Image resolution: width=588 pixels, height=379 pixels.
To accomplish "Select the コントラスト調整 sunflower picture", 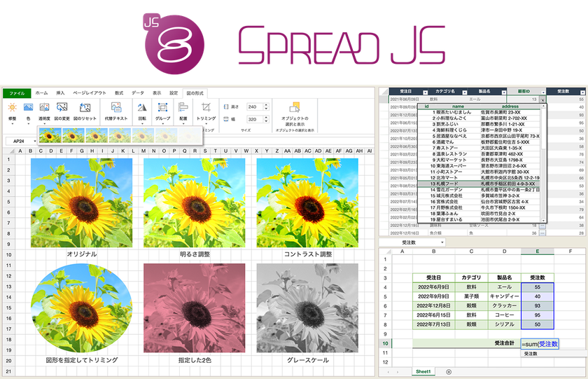I will 307,202.
